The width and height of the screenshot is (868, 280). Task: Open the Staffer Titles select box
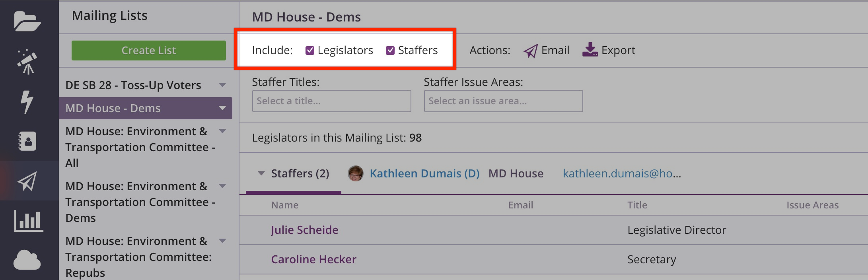tap(331, 101)
